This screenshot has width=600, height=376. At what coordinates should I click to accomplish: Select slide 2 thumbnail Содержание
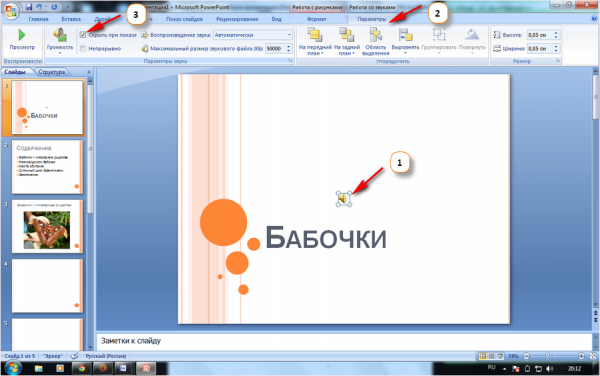click(x=47, y=167)
